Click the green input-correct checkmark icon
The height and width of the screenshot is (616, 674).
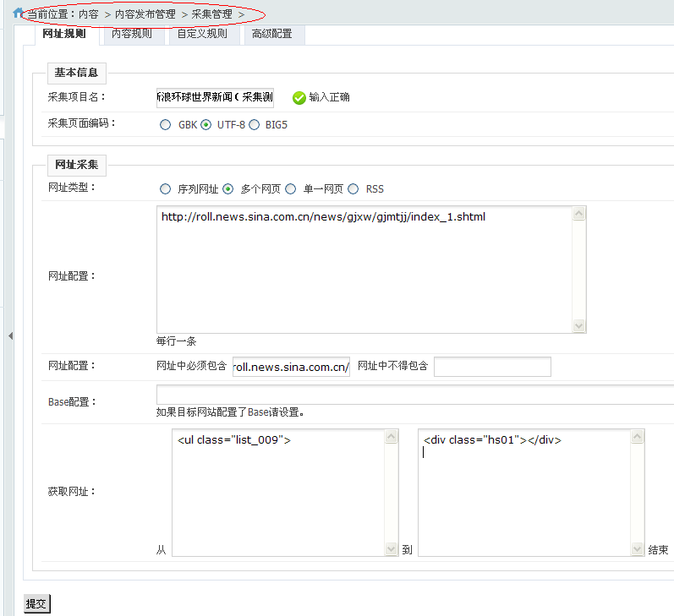click(x=299, y=97)
